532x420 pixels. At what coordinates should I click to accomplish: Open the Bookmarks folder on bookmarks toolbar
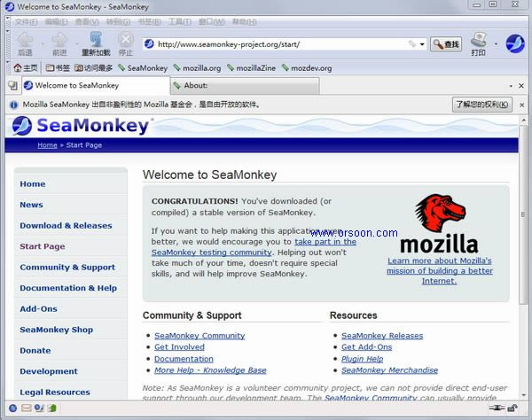point(58,67)
